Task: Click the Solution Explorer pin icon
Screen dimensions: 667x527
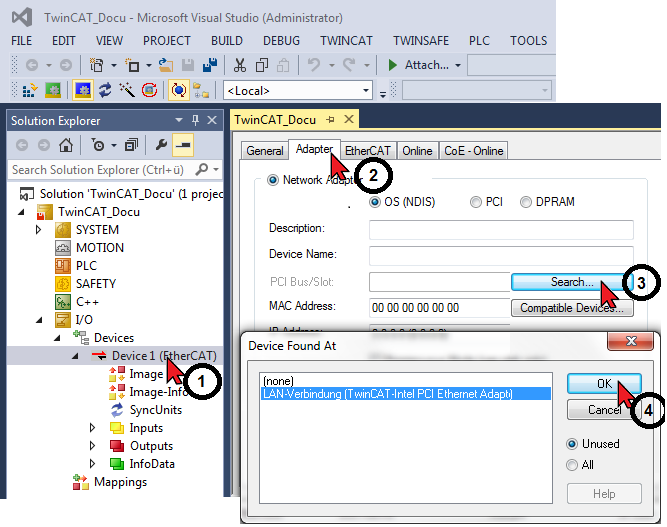Action: [195, 120]
